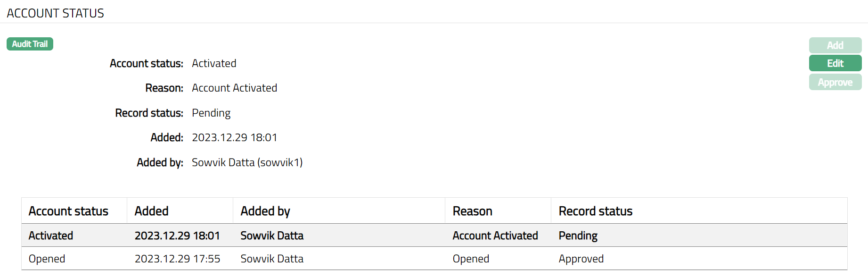
Task: Click the Record status column header
Action: click(595, 211)
